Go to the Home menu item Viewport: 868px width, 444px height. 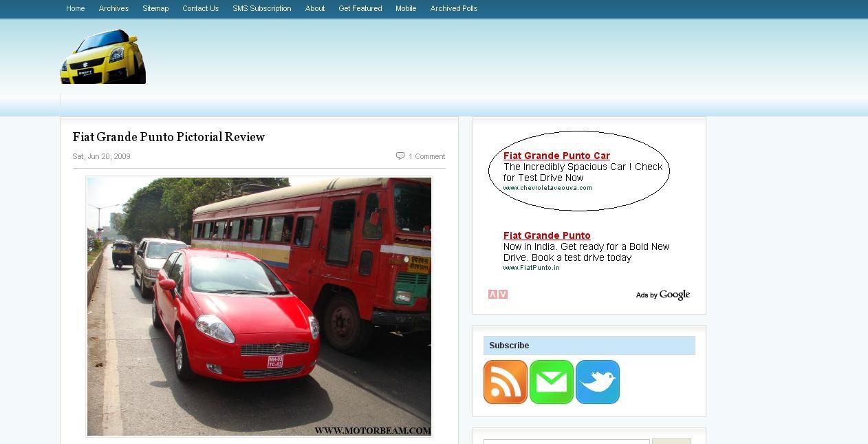76,8
